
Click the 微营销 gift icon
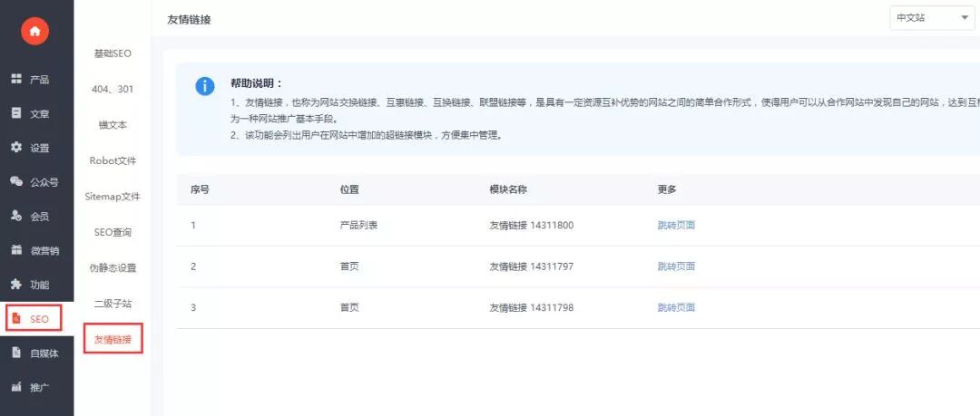click(x=17, y=250)
